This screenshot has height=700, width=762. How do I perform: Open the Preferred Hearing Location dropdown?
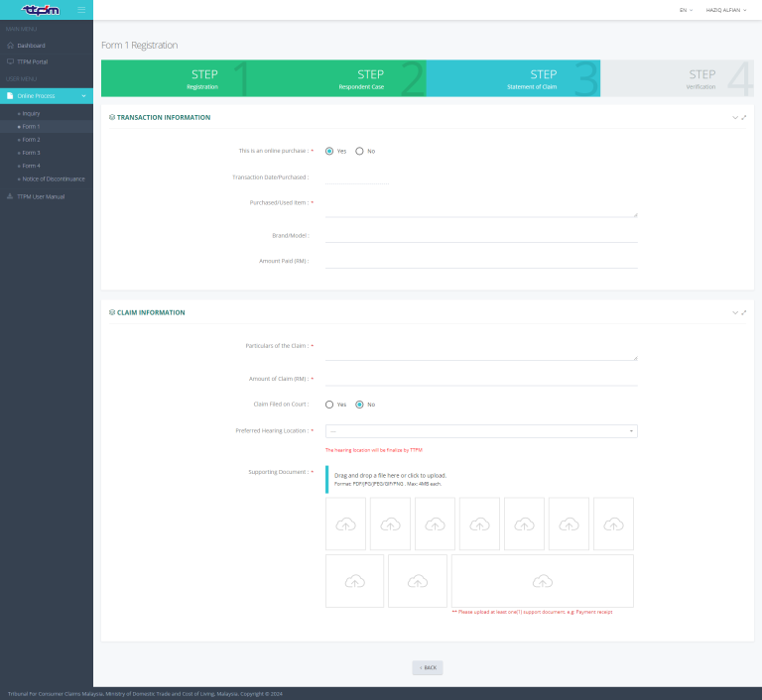(481, 431)
